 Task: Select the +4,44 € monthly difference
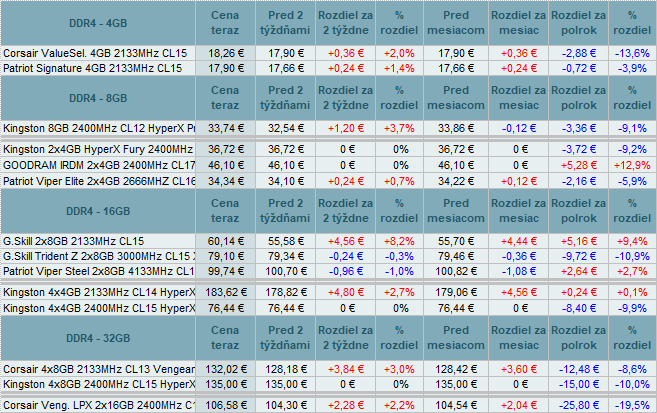coord(519,241)
